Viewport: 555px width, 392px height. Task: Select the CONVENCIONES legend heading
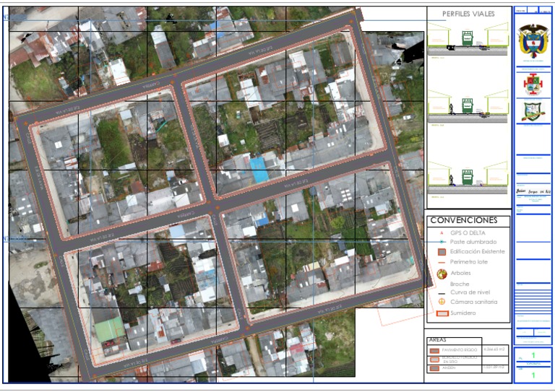464,220
